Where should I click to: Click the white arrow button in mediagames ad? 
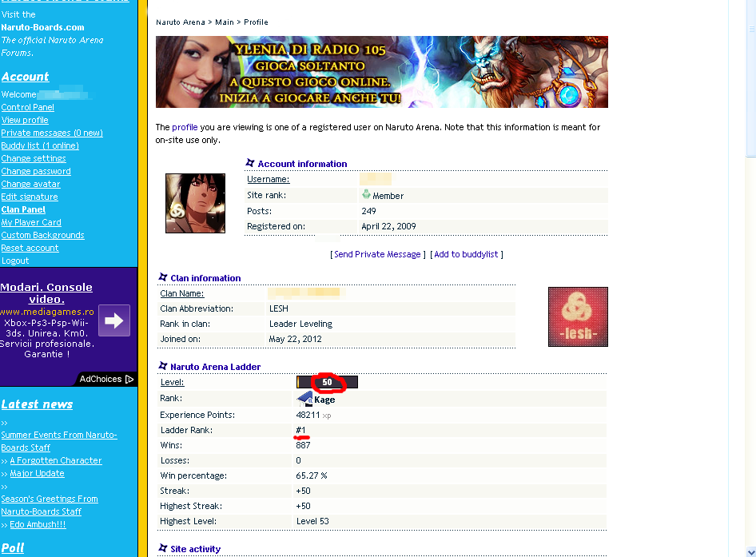tap(114, 320)
